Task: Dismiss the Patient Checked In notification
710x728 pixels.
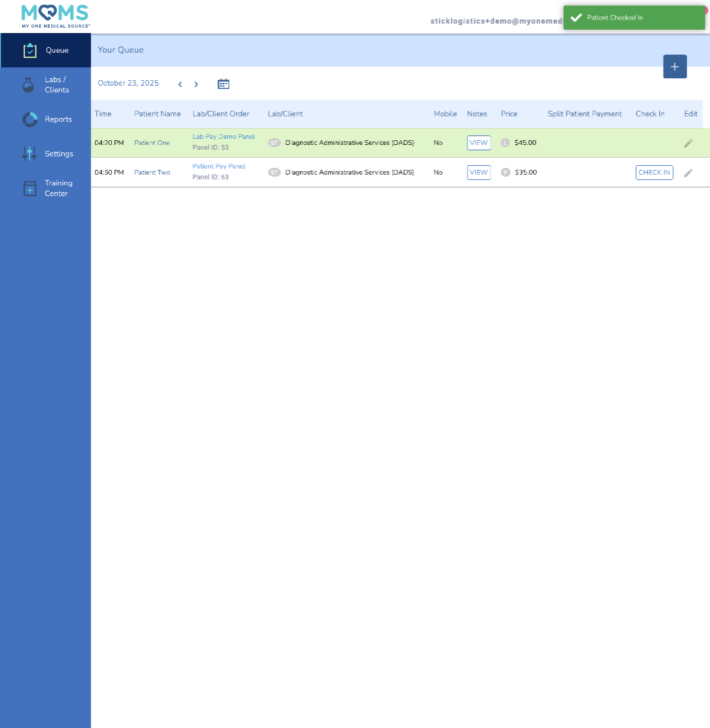Action: 633,18
